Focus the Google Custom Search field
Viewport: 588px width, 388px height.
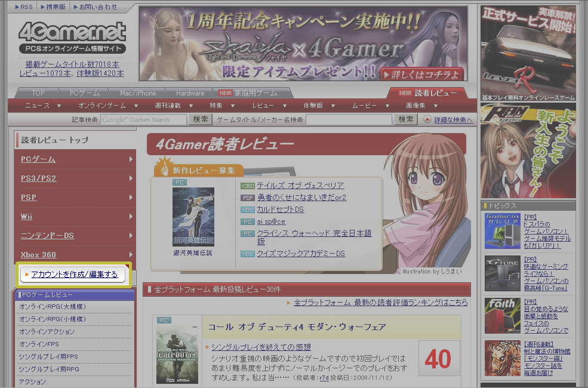pyautogui.click(x=143, y=119)
